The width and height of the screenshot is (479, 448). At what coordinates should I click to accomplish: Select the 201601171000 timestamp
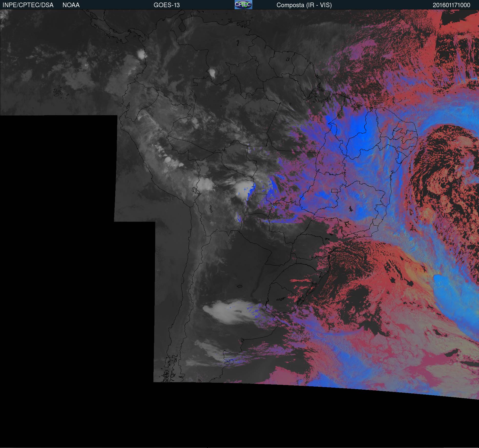tap(452, 5)
